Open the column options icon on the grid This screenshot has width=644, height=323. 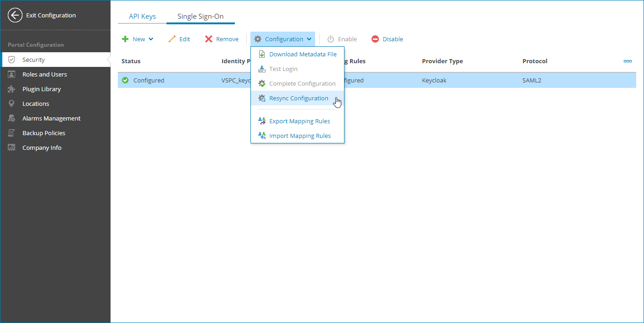coord(627,60)
